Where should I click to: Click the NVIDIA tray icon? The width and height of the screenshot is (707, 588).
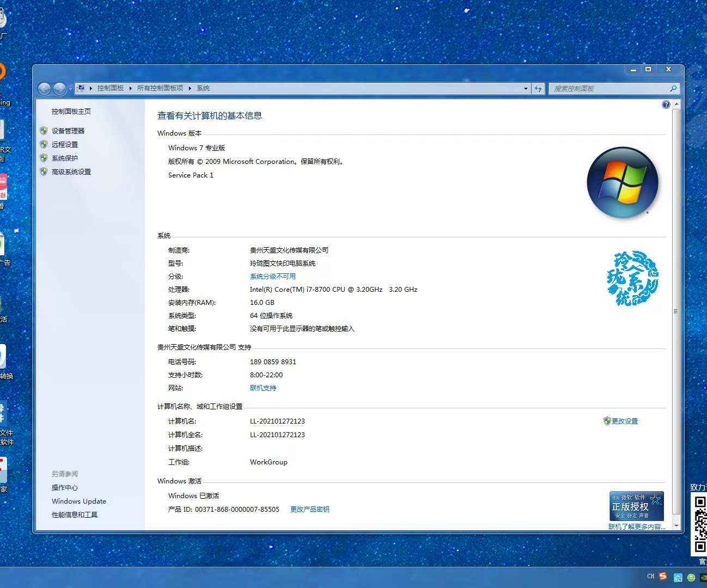click(704, 578)
